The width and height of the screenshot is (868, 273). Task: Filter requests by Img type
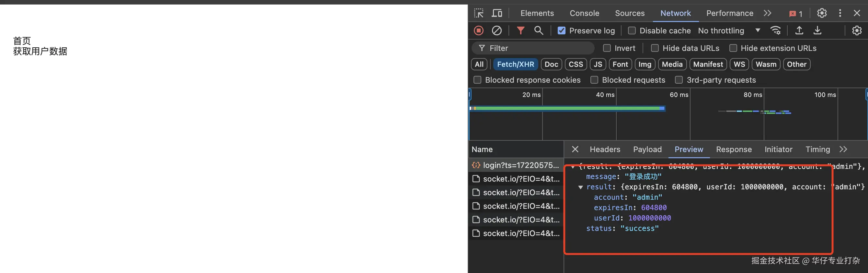[x=645, y=64]
